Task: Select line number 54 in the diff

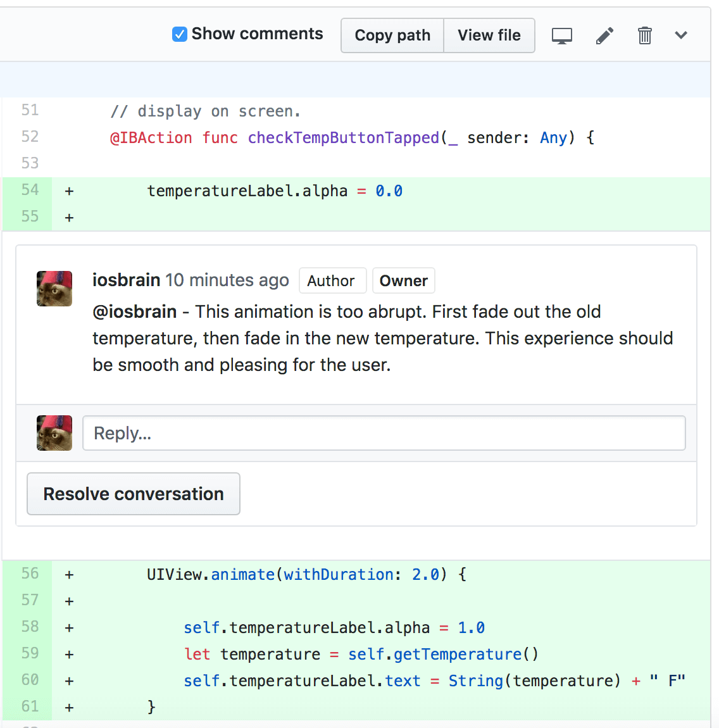Action: [30, 190]
